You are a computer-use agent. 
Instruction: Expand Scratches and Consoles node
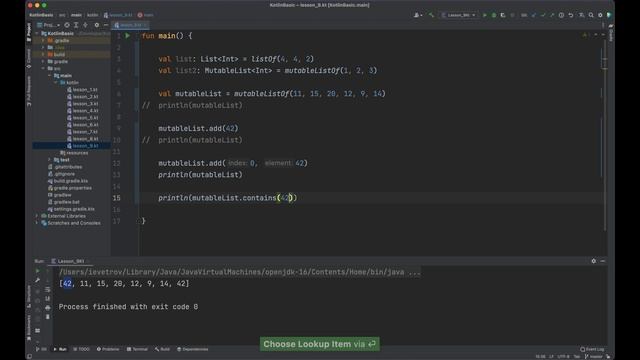click(37, 223)
